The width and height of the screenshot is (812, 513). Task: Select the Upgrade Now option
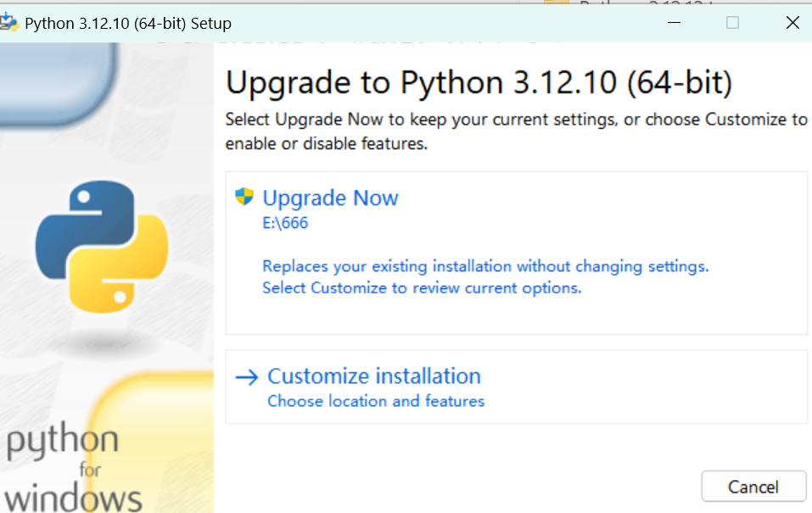point(330,198)
